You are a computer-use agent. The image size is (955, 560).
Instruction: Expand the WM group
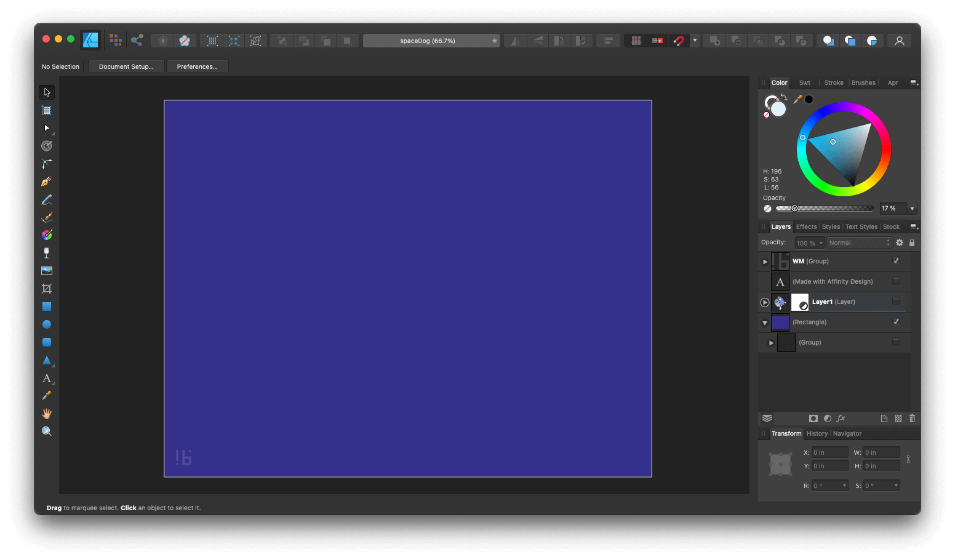click(765, 261)
